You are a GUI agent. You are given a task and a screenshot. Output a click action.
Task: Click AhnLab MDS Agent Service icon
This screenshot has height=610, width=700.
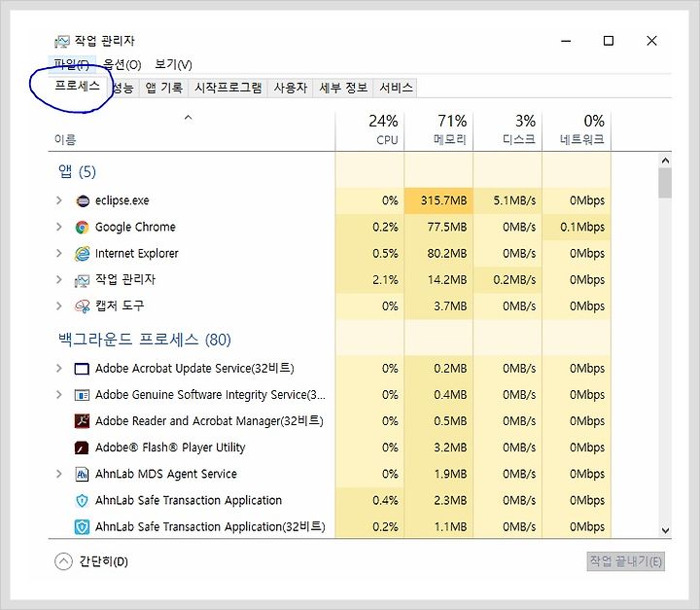82,474
